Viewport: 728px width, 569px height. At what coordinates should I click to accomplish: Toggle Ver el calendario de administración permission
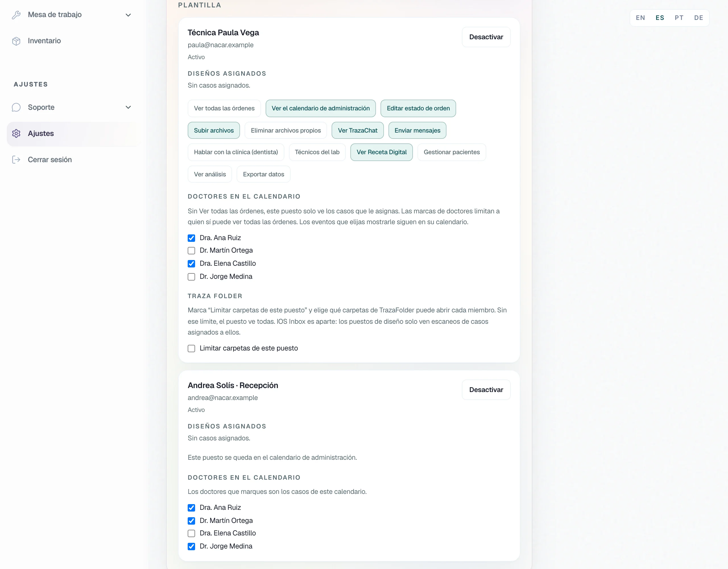[321, 108]
